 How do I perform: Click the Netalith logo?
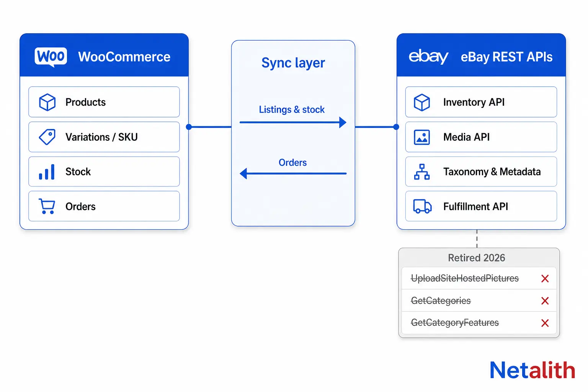pos(532,370)
